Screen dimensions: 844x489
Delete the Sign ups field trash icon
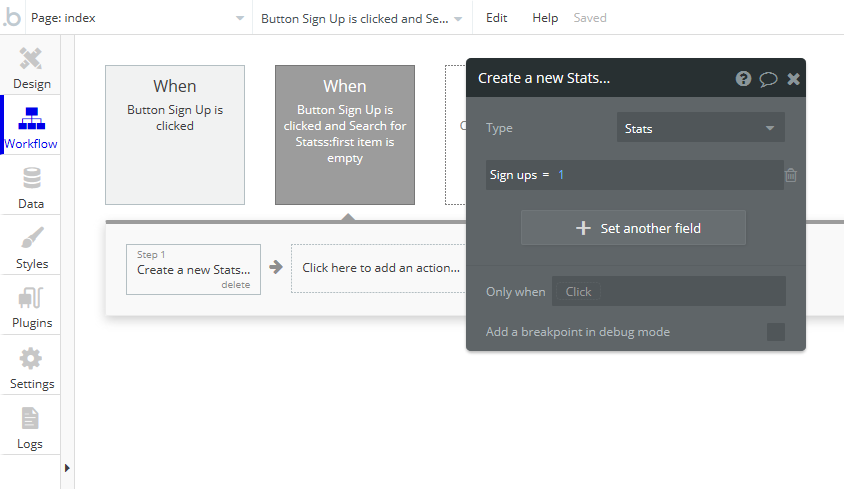coord(791,175)
